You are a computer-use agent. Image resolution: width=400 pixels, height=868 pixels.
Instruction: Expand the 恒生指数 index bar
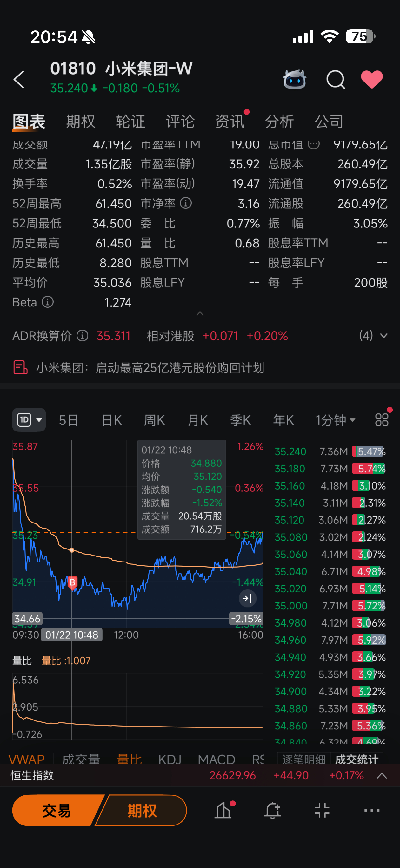382,775
